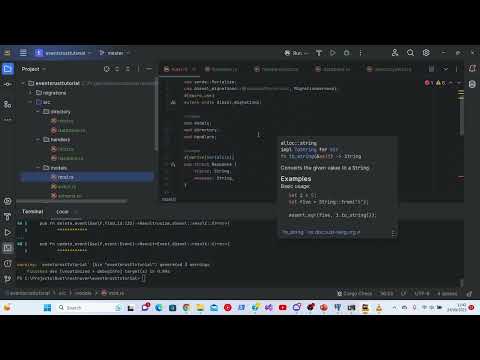480x360 pixels.
Task: Open the Run tool window icon in left sidebar
Action: 8,232
